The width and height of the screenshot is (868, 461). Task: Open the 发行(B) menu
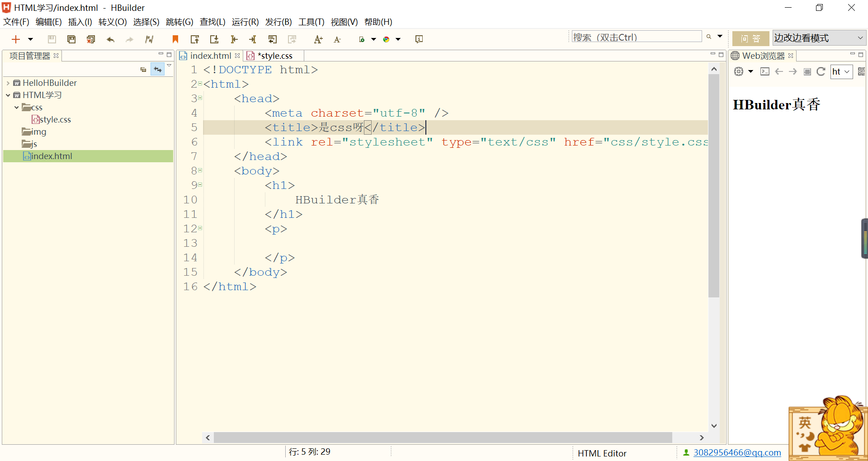click(x=278, y=22)
